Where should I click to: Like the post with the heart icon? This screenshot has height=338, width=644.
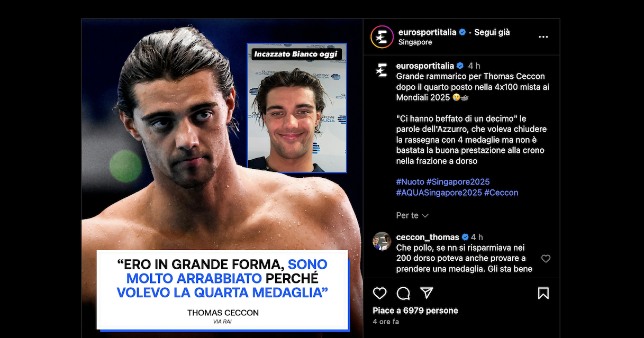point(379,293)
